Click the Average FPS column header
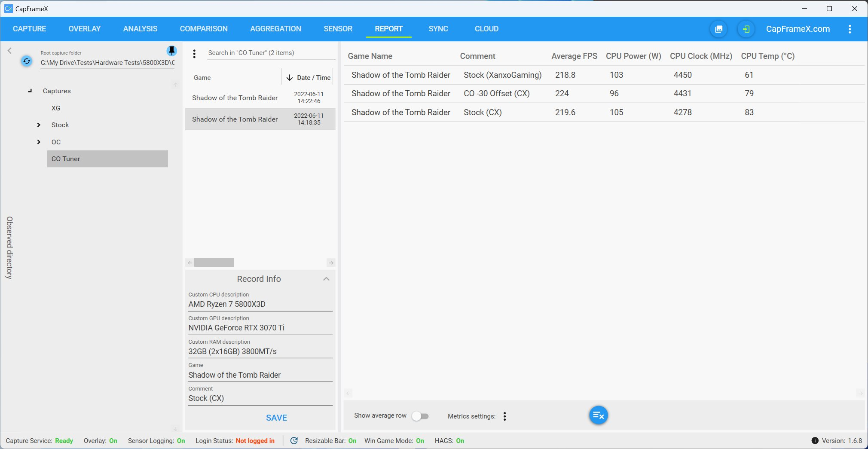 (x=574, y=56)
